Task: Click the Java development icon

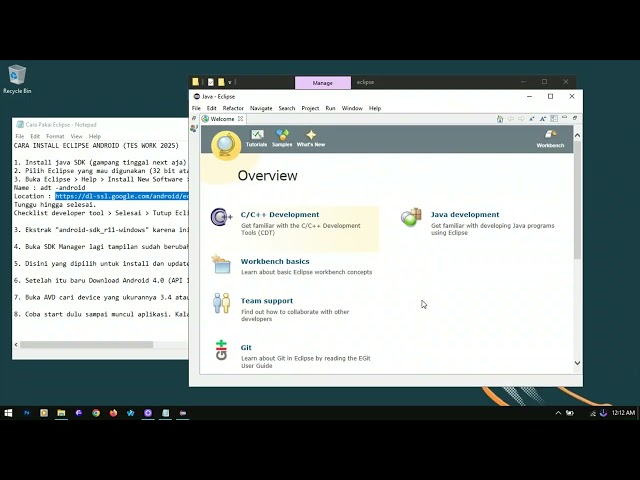Action: point(411,217)
